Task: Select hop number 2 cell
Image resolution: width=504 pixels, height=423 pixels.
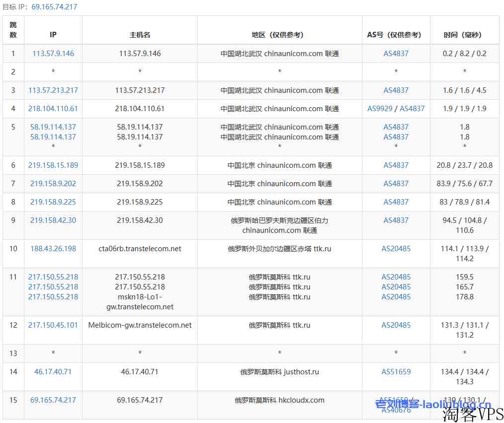Action: 13,71
